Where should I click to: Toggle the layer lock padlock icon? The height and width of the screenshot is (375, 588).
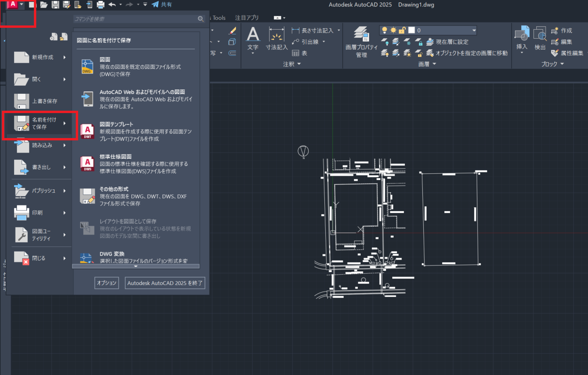[x=403, y=30]
